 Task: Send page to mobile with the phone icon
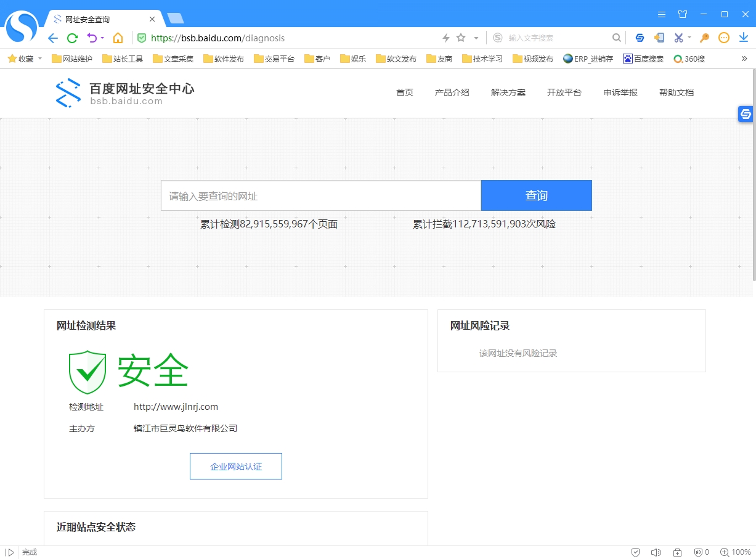tap(659, 38)
